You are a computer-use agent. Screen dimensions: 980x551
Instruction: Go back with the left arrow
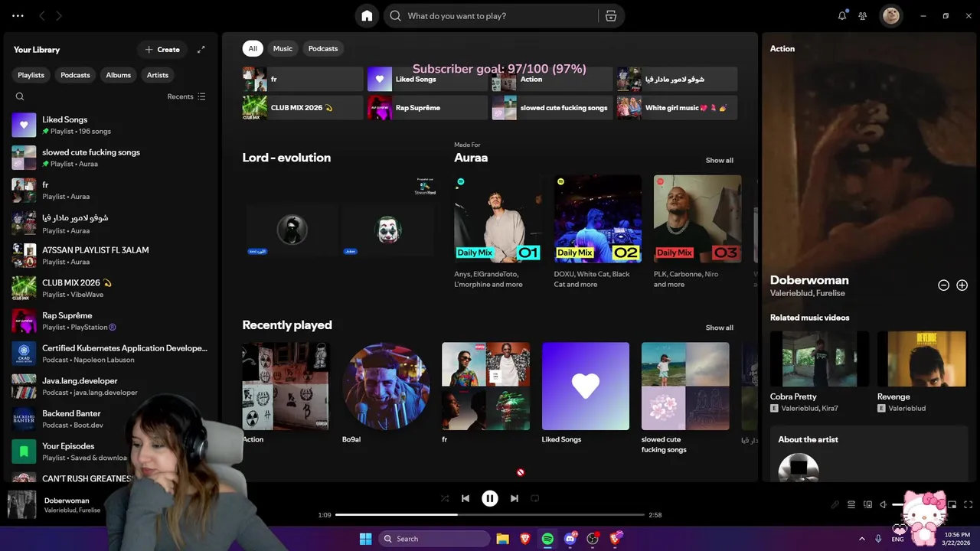point(42,15)
